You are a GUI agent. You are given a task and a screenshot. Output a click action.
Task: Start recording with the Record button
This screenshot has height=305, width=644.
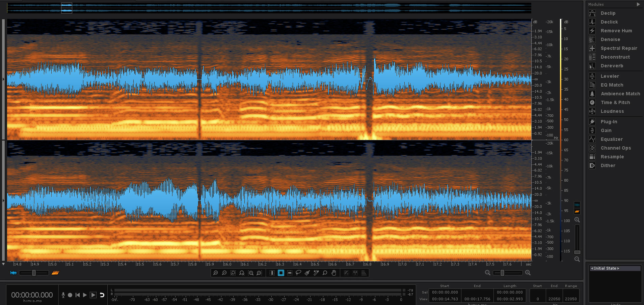(x=70, y=295)
